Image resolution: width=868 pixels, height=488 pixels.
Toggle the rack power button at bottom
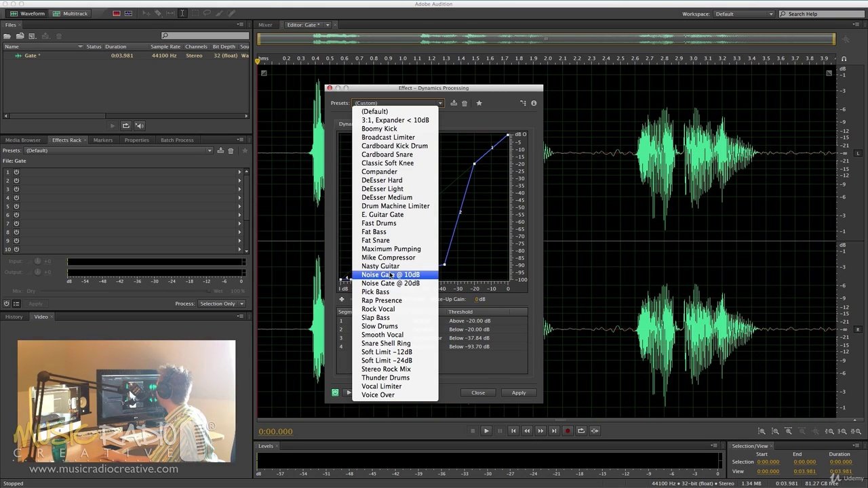click(x=6, y=304)
